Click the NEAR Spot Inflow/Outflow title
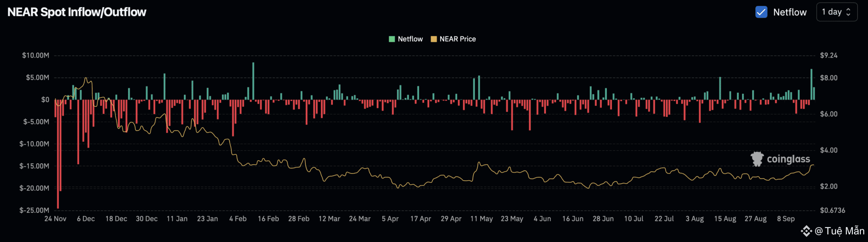Screen dimensions: 868x242 point(77,12)
